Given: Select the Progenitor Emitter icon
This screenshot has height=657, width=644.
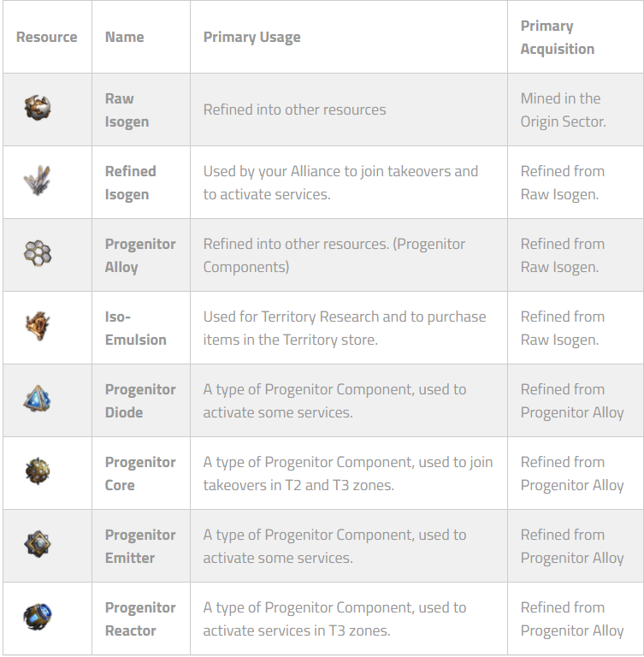Looking at the screenshot, I should click(38, 545).
